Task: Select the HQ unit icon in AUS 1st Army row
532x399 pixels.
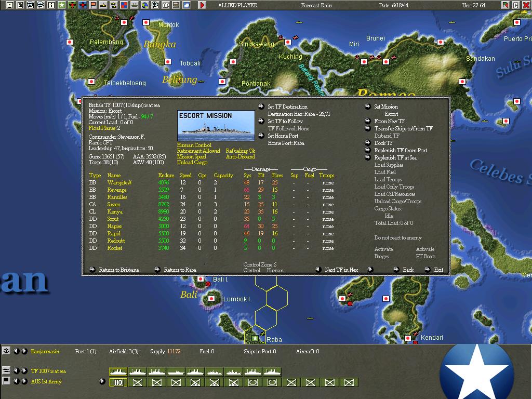Action: (x=118, y=383)
